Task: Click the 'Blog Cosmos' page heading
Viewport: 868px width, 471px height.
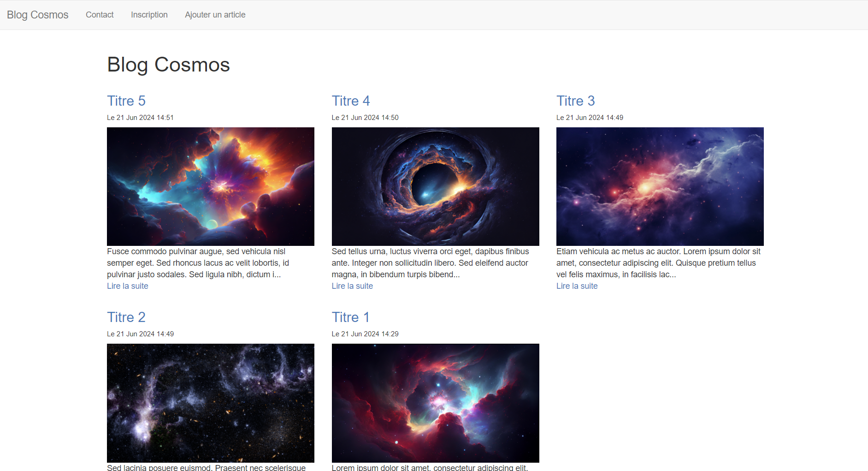Action: [x=168, y=64]
